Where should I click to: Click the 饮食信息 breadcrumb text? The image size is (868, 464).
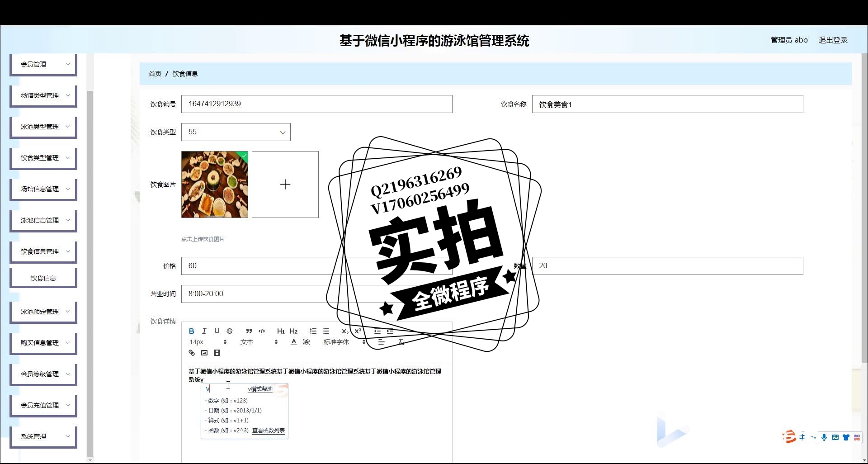coord(185,74)
